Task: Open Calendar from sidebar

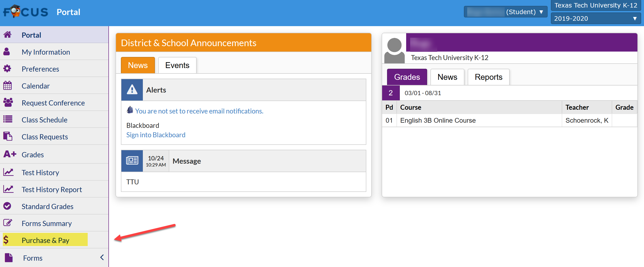Action: [54, 86]
